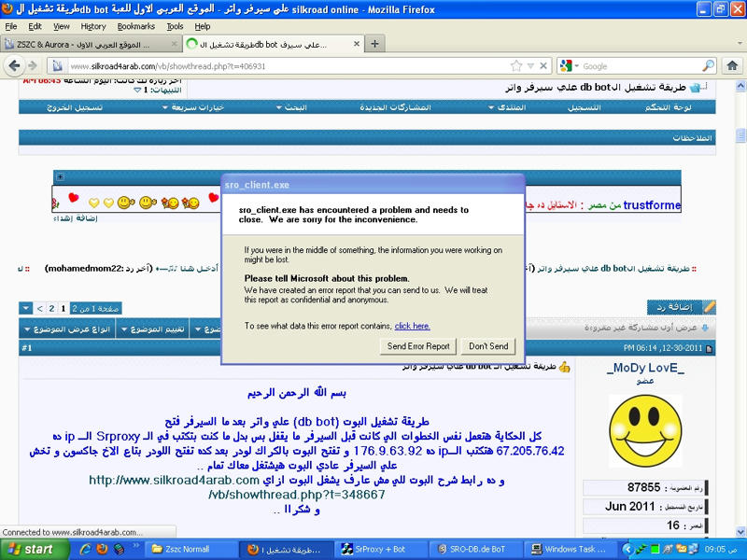Click the browser Back arrow button

click(x=14, y=65)
